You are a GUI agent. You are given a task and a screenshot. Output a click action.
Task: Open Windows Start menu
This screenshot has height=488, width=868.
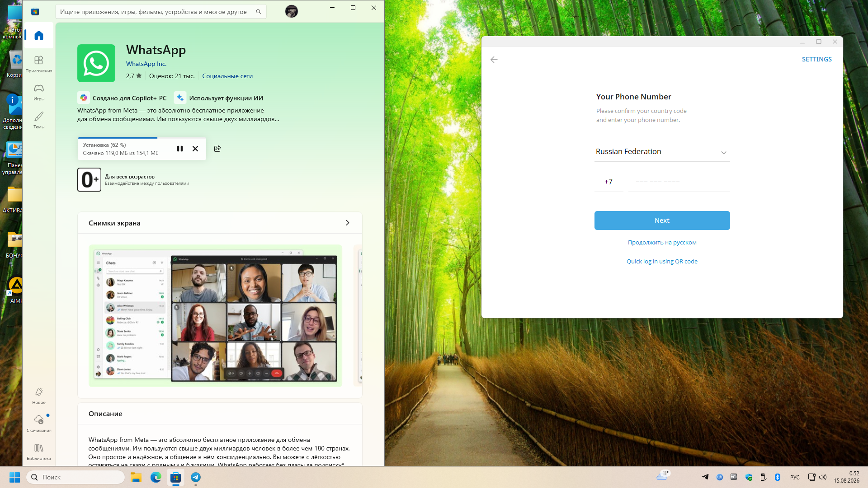[14, 477]
